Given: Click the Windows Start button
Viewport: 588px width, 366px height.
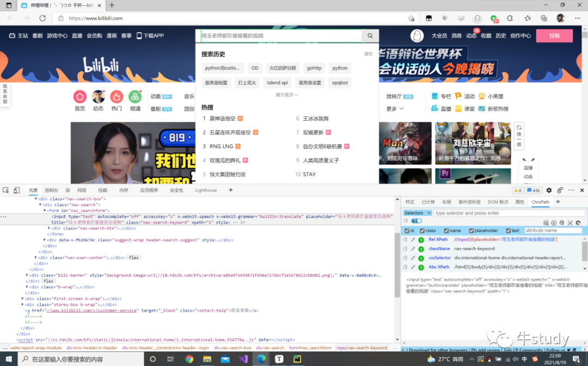Looking at the screenshot, I should click(9, 359).
